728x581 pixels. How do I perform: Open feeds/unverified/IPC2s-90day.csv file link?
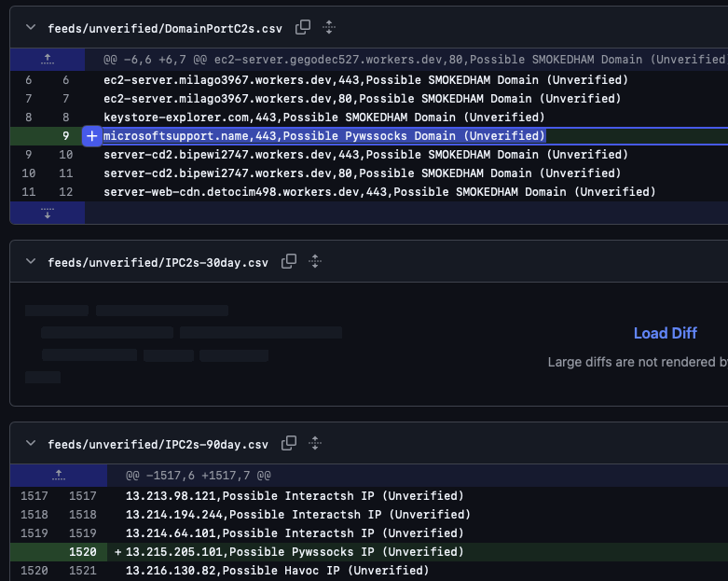(158, 445)
